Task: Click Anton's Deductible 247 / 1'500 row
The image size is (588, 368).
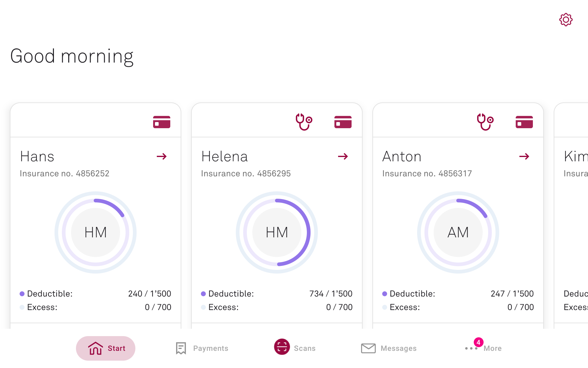Action: coord(458,294)
